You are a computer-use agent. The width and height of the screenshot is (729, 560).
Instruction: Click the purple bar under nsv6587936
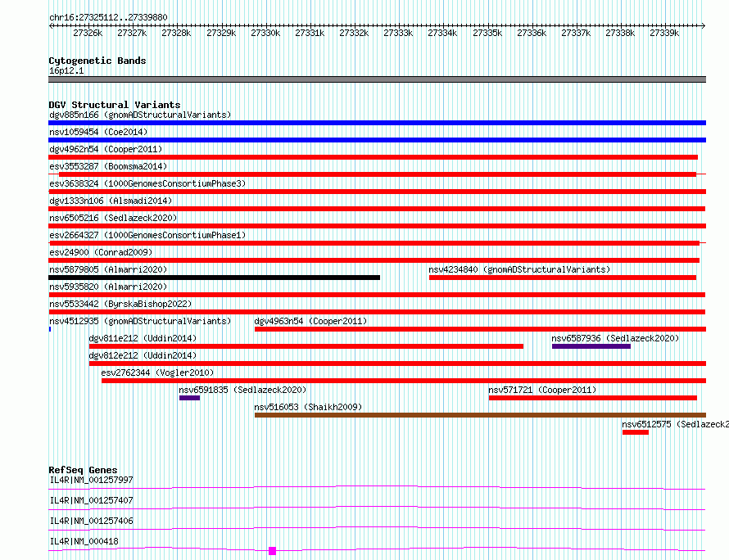pyautogui.click(x=591, y=346)
